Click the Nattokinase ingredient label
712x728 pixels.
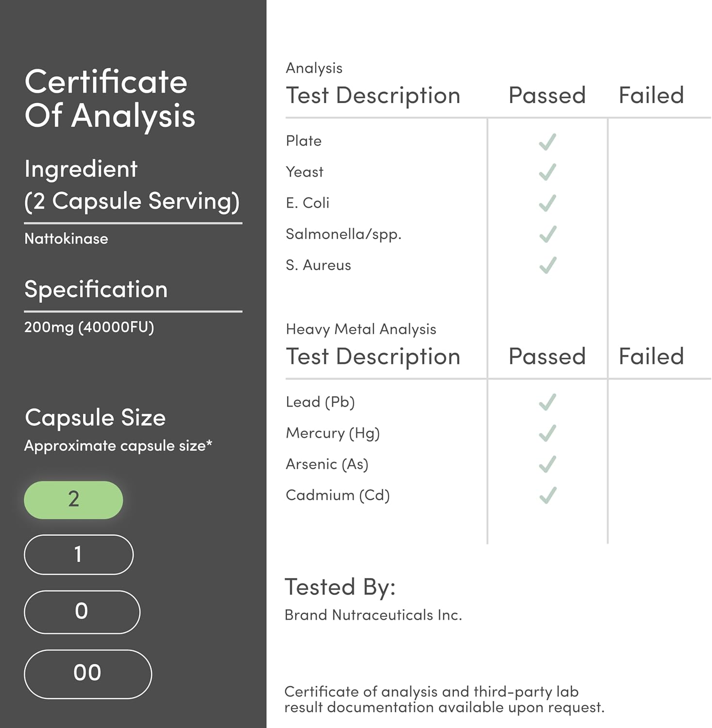coord(66,239)
